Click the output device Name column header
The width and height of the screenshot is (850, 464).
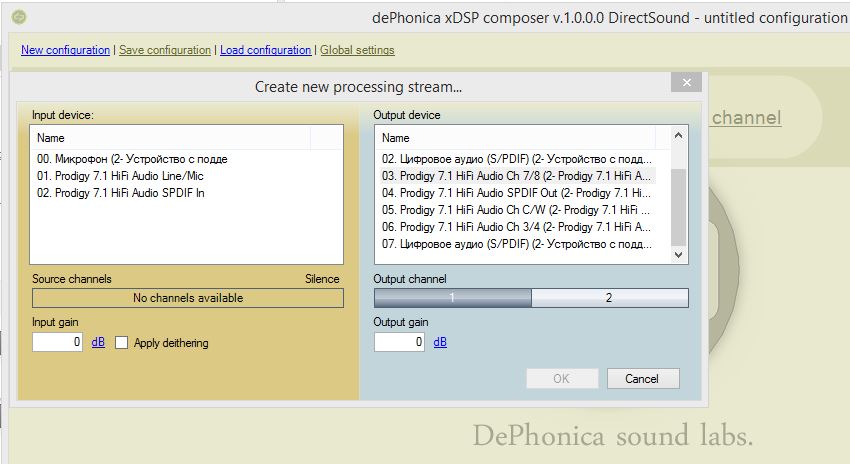pos(515,138)
